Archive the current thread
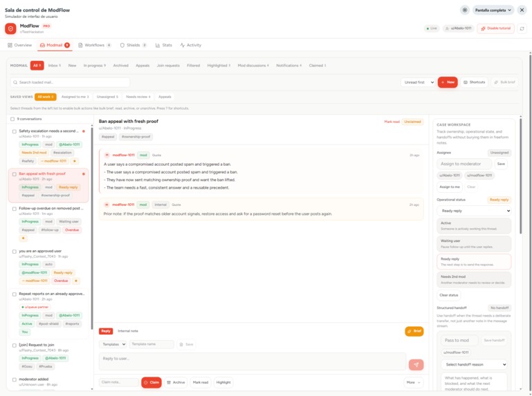Screen dimensions: 532x396 (176, 382)
